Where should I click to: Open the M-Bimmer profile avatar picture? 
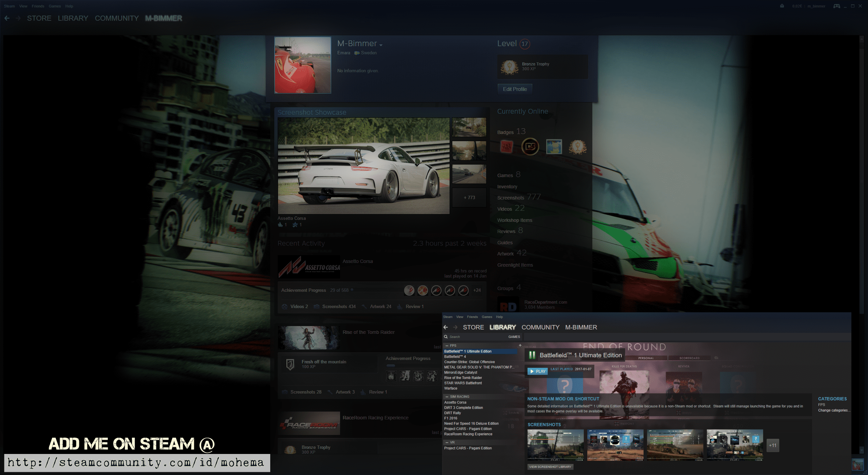(302, 65)
